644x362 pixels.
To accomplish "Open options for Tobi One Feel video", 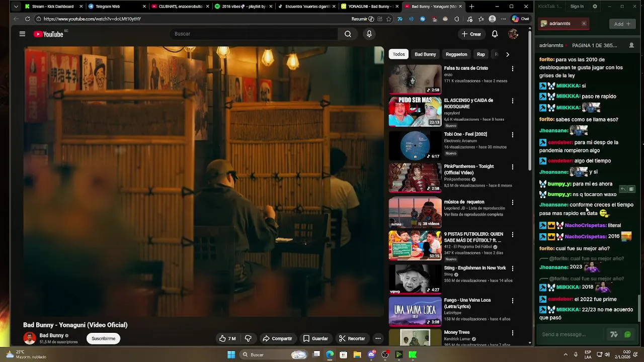I will point(513,135).
